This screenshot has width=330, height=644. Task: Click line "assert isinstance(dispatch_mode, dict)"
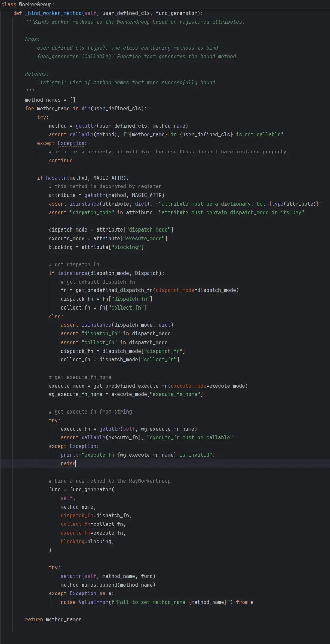(117, 325)
